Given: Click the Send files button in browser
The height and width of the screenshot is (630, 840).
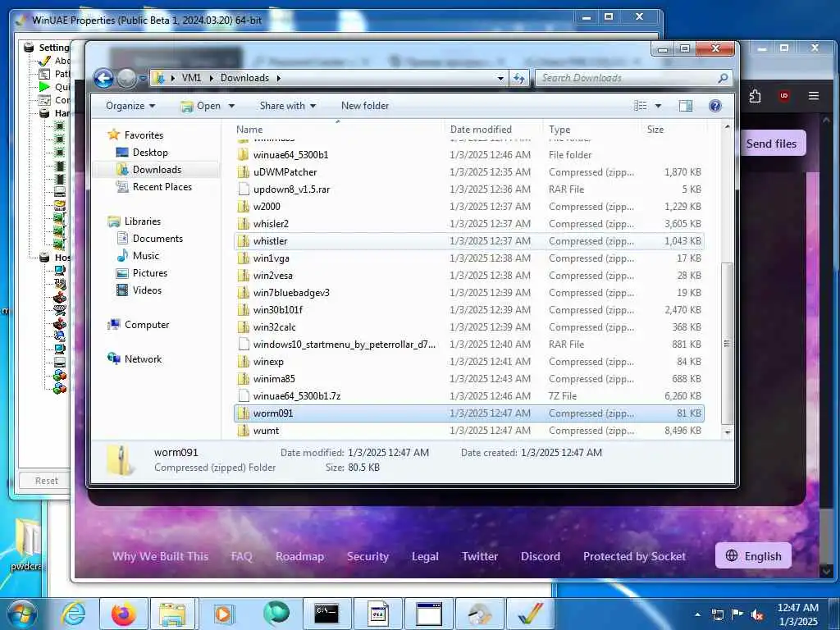Looking at the screenshot, I should pyautogui.click(x=771, y=144).
